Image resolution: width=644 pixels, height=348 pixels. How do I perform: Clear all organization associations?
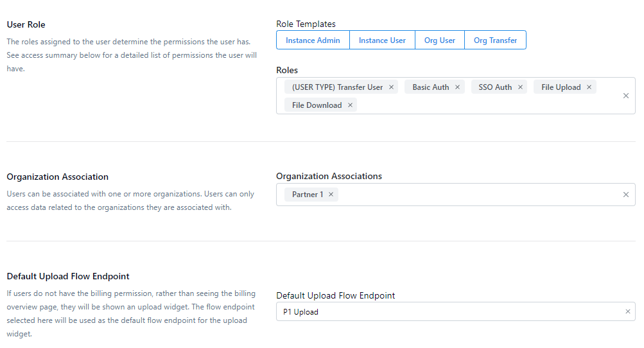(x=626, y=195)
